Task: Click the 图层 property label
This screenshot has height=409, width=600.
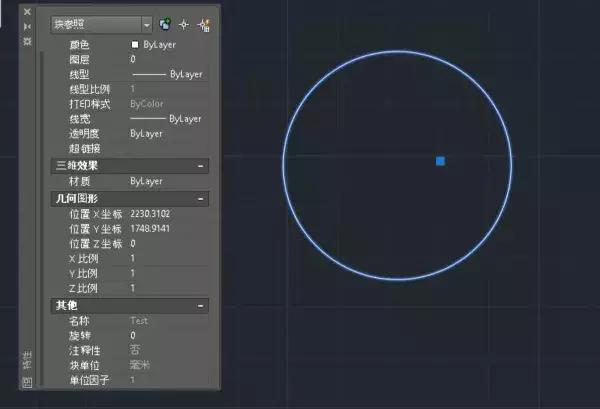Action: click(79, 60)
